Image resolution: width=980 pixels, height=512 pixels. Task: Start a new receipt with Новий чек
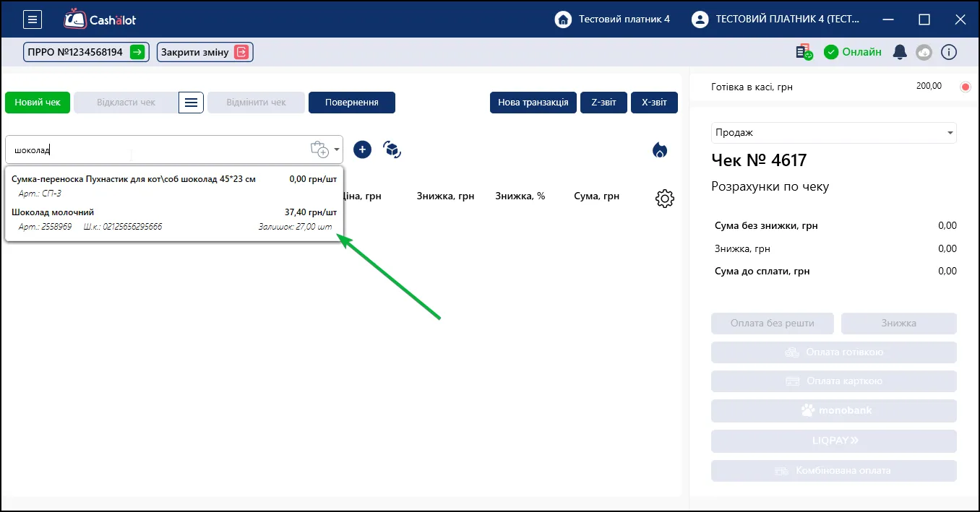click(x=38, y=103)
